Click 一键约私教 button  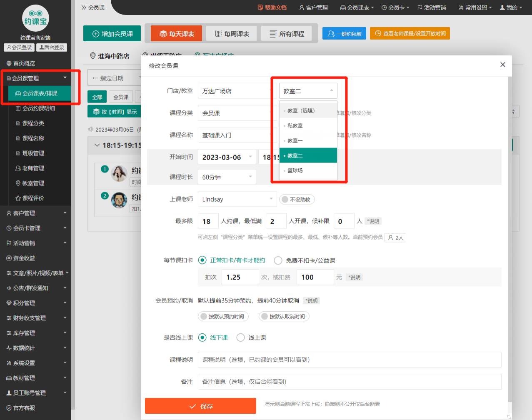tap(345, 34)
